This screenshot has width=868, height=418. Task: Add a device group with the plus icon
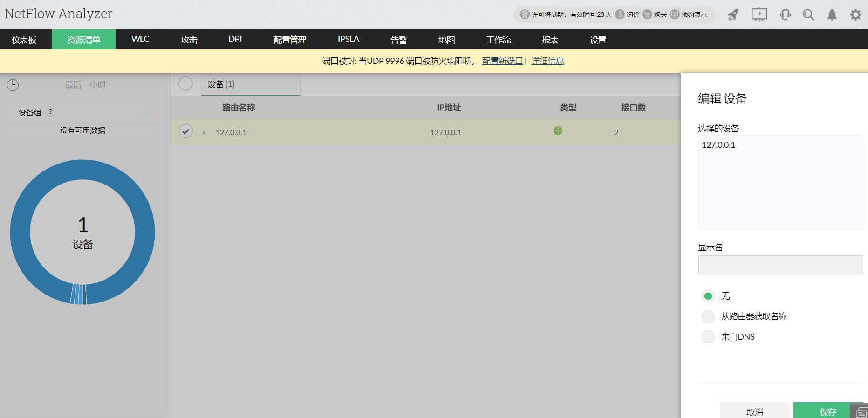tap(144, 112)
